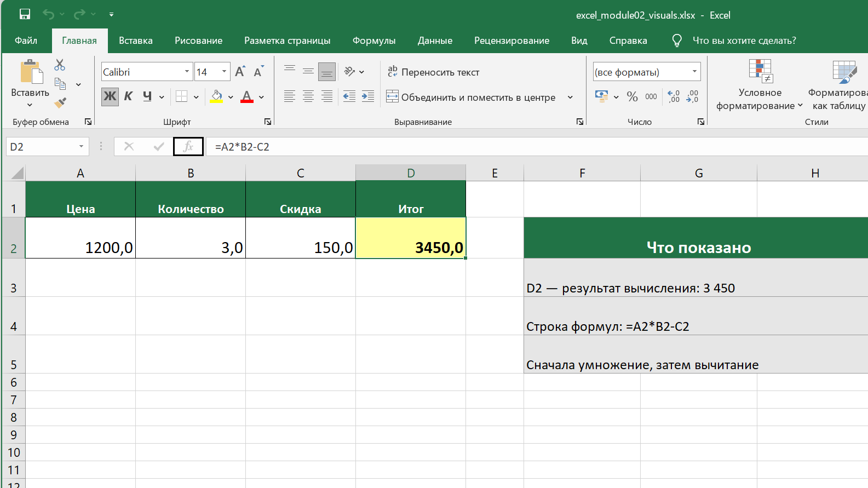Image resolution: width=868 pixels, height=488 pixels.
Task: Switch to Формулы ribbon tab
Action: (x=374, y=41)
